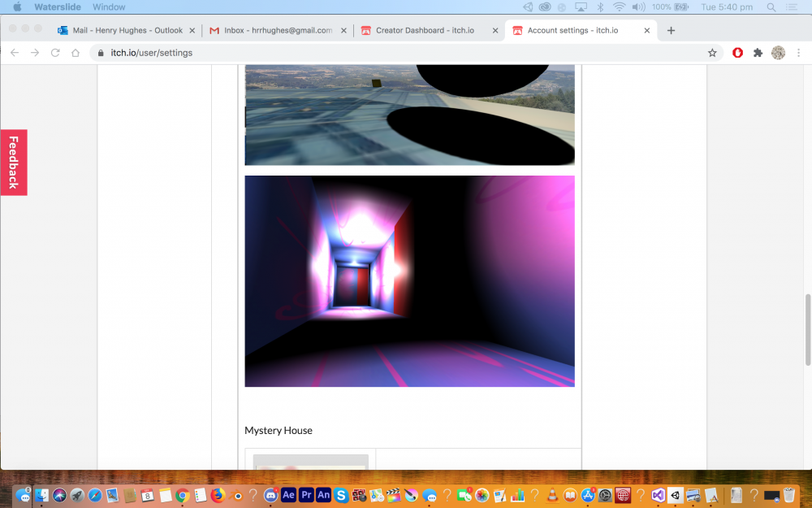Open the Apple menu
This screenshot has height=508, width=812.
tap(17, 7)
